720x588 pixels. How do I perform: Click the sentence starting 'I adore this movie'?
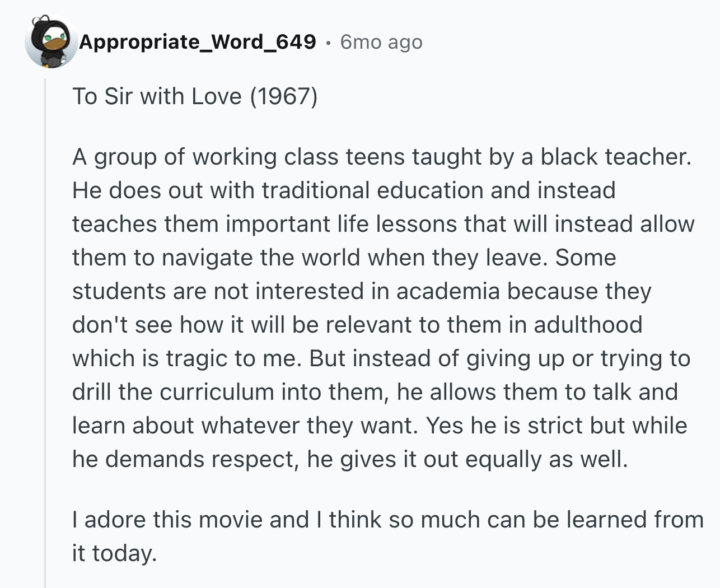pos(388,536)
